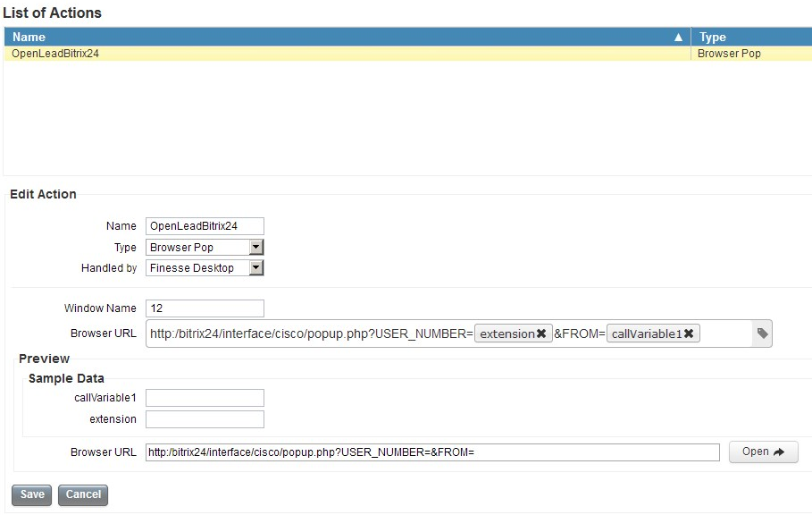812x515 pixels.
Task: Click the preview Browser URL field
Action: (x=432, y=452)
